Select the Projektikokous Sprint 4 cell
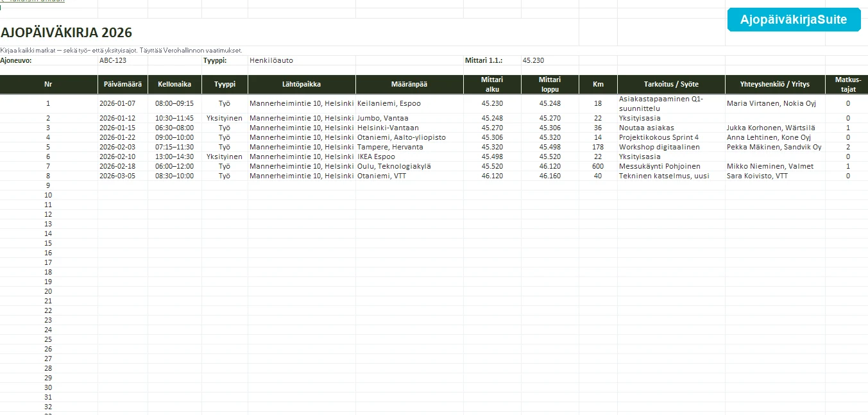 coord(671,137)
